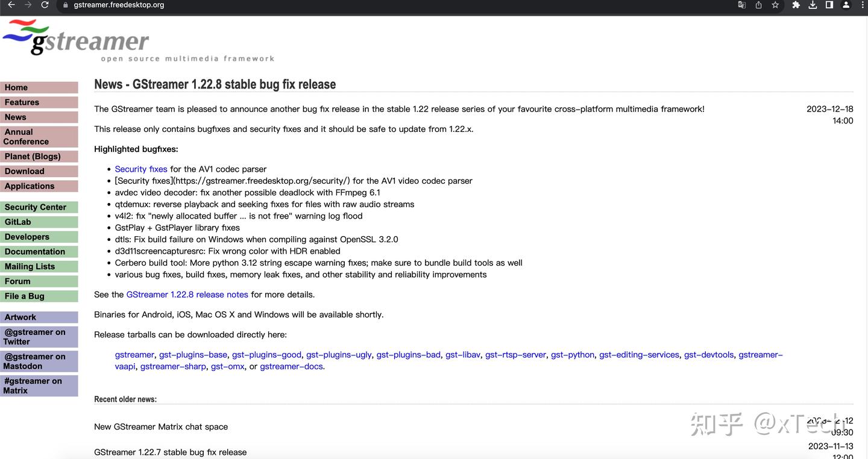Viewport: 868px width, 459px height.
Task: Bookmark this page with the star icon
Action: pos(775,5)
